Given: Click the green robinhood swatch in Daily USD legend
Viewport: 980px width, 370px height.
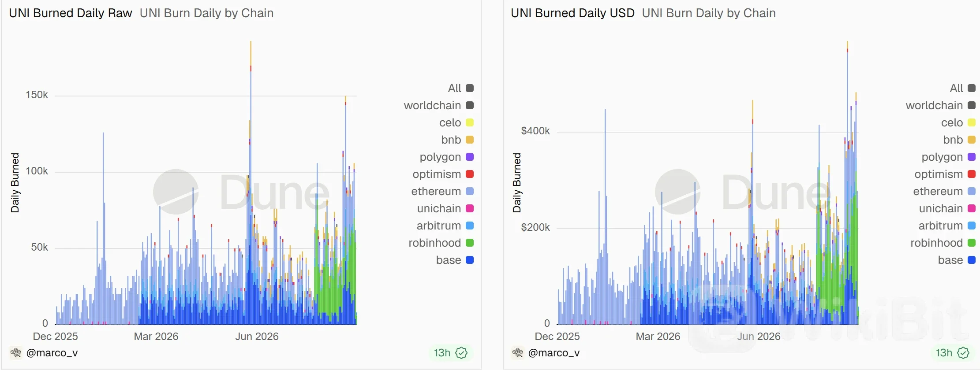Looking at the screenshot, I should (972, 243).
